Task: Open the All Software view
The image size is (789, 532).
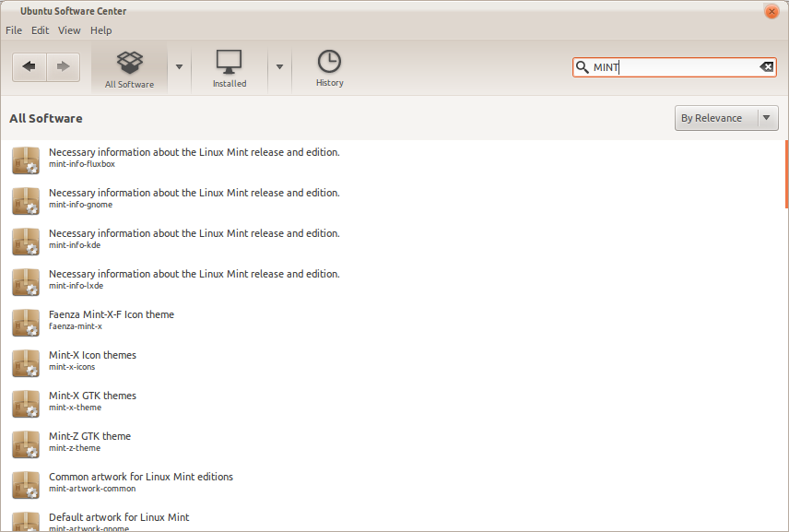Action: click(129, 69)
